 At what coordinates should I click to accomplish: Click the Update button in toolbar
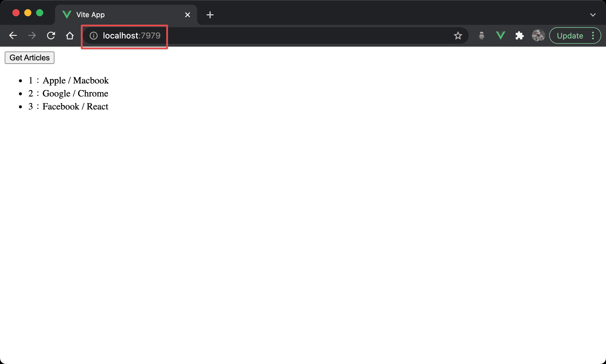click(x=570, y=36)
